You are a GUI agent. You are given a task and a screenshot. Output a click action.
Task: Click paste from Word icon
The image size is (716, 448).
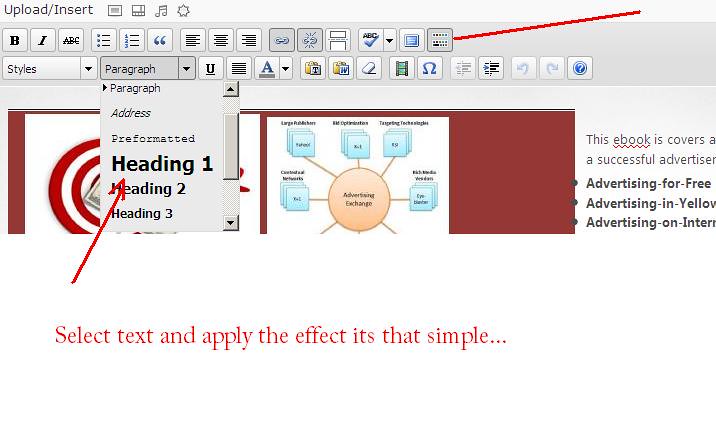point(341,69)
